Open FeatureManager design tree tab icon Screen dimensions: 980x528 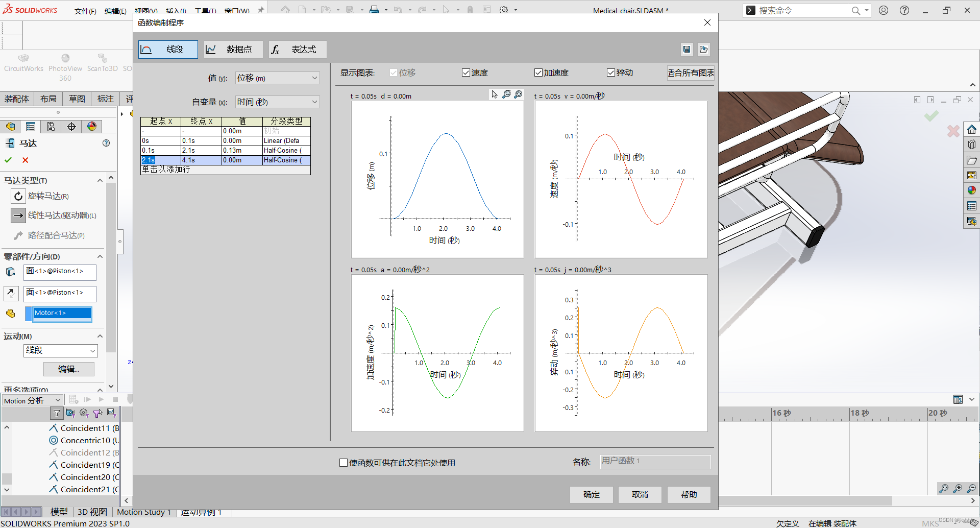[10, 127]
